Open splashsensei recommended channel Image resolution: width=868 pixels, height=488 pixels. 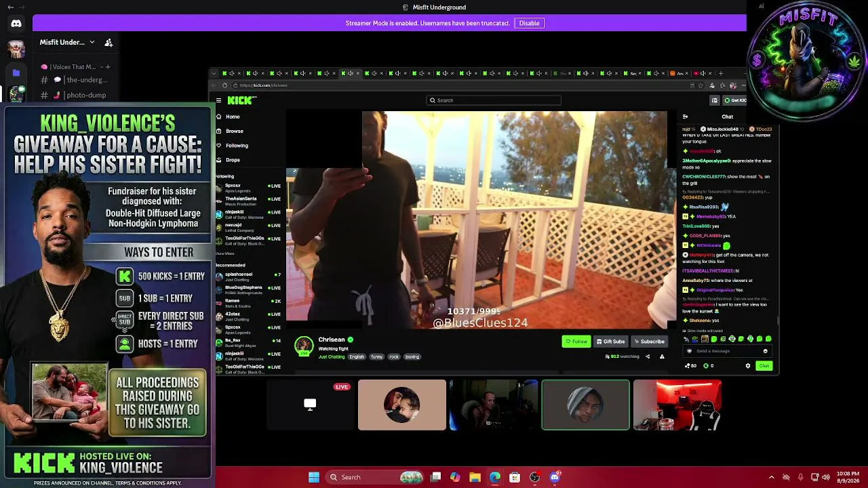pos(248,277)
